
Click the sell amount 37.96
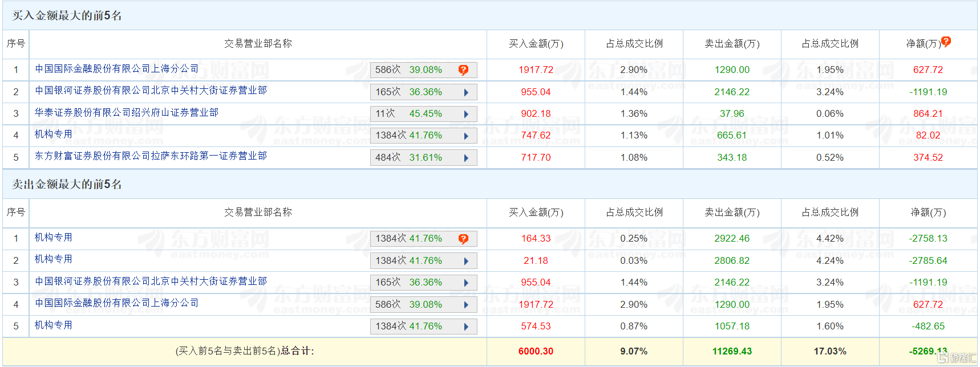click(732, 113)
